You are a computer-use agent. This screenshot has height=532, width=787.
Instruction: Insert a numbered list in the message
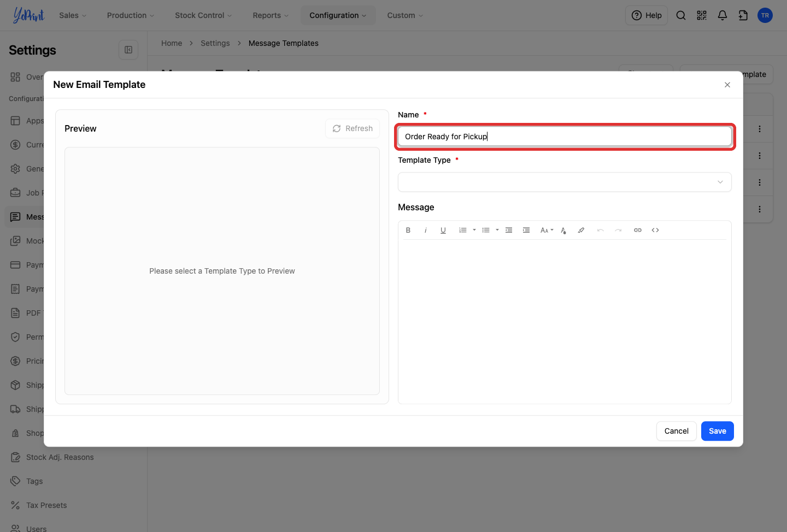pos(463,230)
